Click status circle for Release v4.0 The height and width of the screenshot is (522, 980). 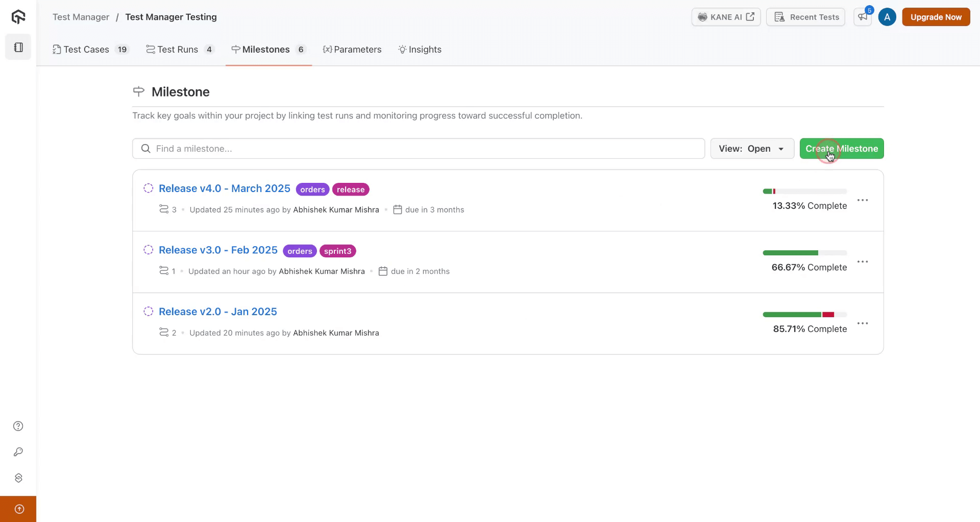click(x=148, y=188)
